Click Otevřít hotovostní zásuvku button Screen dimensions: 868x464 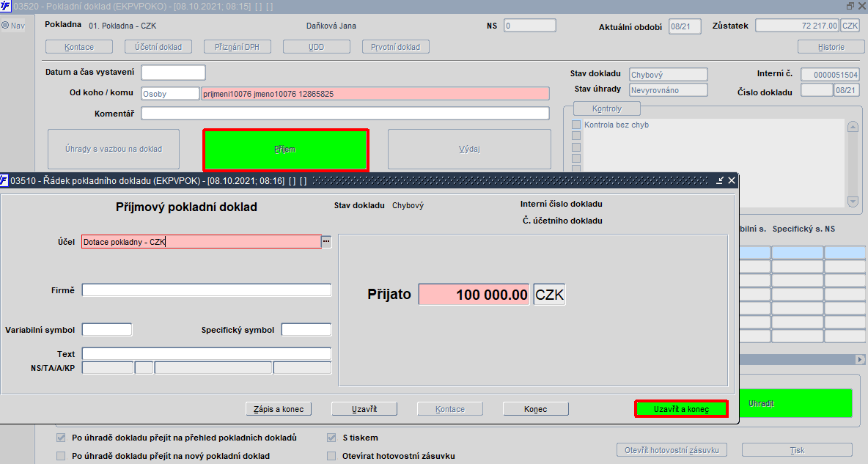tap(672, 449)
